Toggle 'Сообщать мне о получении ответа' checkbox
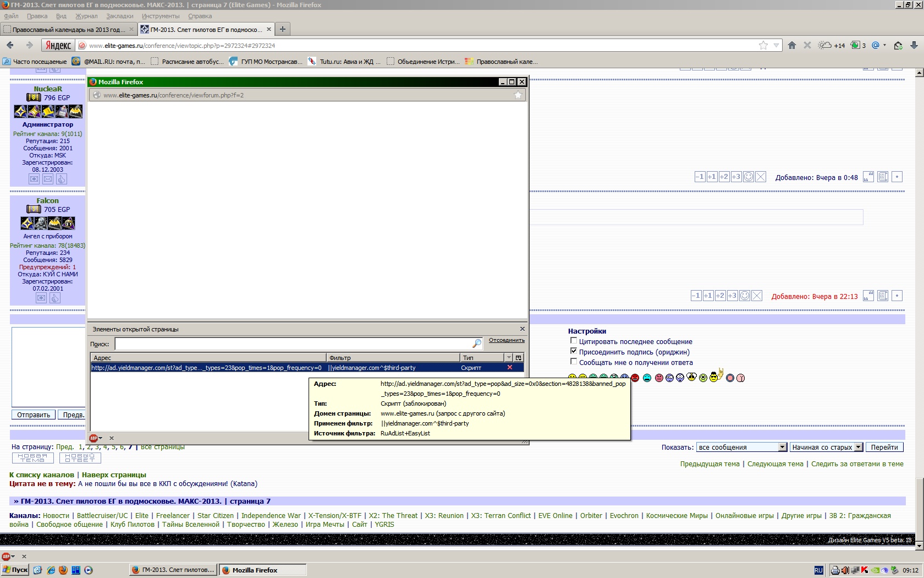 click(574, 362)
